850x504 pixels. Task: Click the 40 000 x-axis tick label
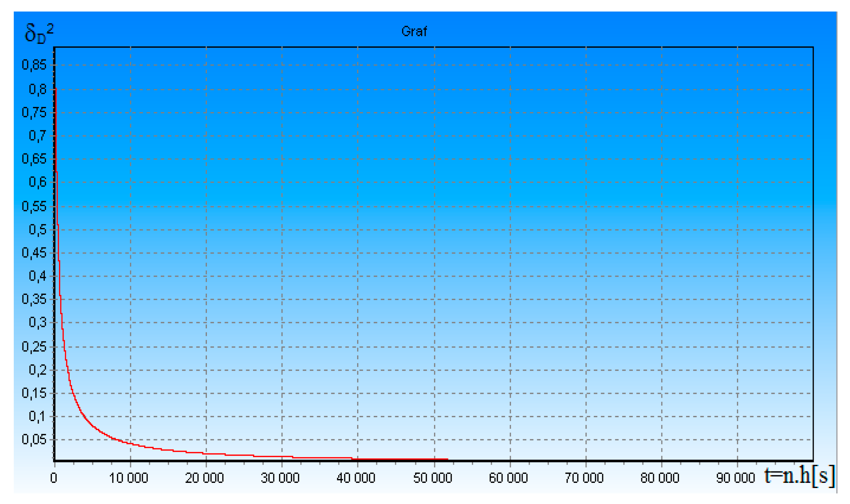(356, 478)
